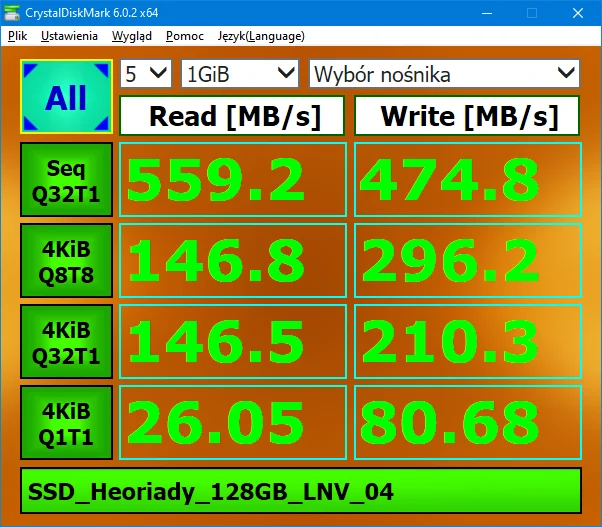The image size is (602, 527).
Task: Select the 26.05 read result
Action: click(233, 423)
